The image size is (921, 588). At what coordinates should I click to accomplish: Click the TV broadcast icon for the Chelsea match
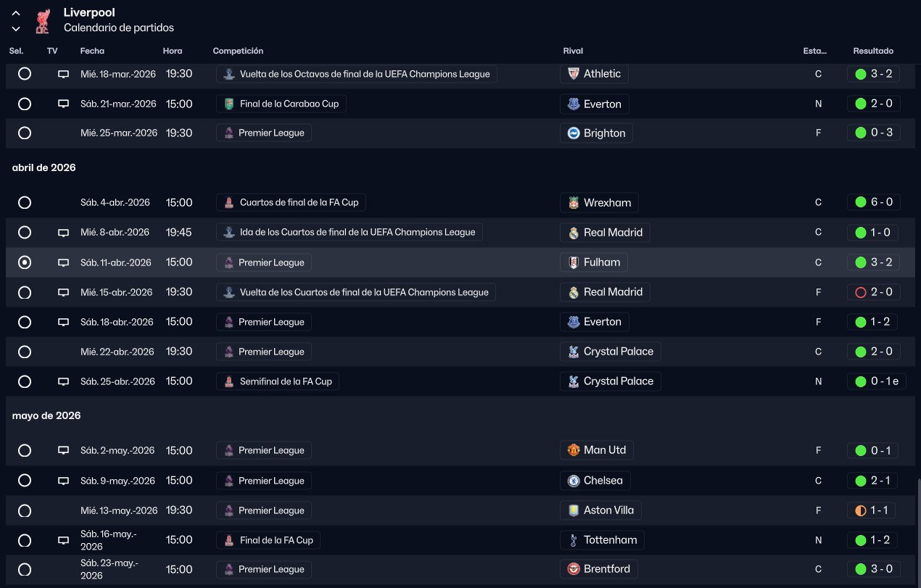click(x=63, y=481)
